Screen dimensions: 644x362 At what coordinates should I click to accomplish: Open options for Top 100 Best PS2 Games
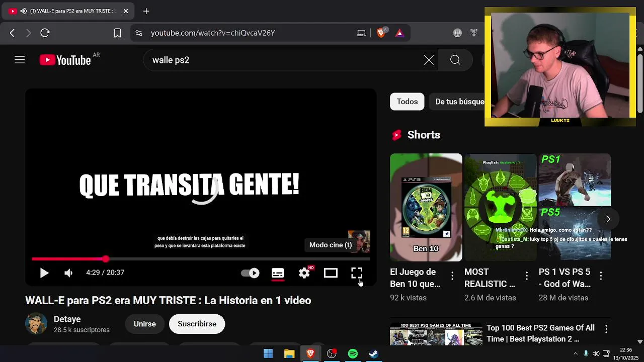(x=606, y=329)
